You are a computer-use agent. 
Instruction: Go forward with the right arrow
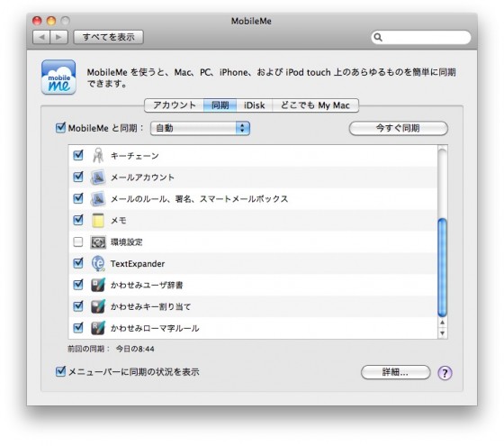59,37
